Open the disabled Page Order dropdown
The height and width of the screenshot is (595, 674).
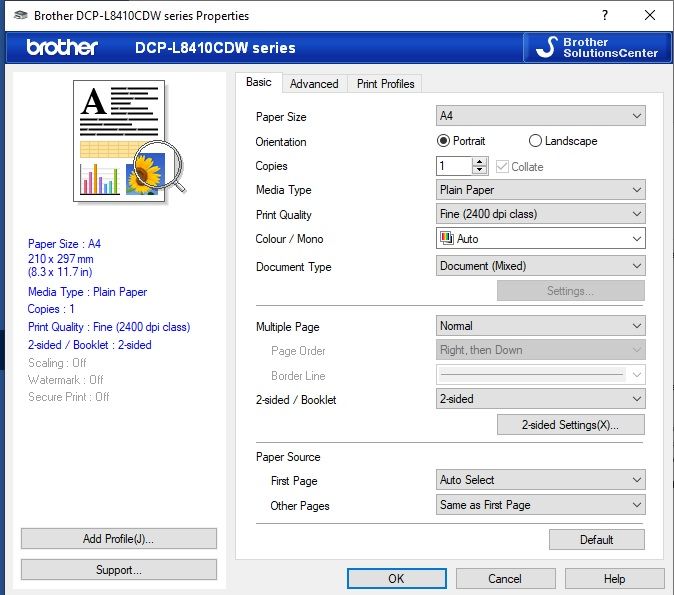coord(540,350)
